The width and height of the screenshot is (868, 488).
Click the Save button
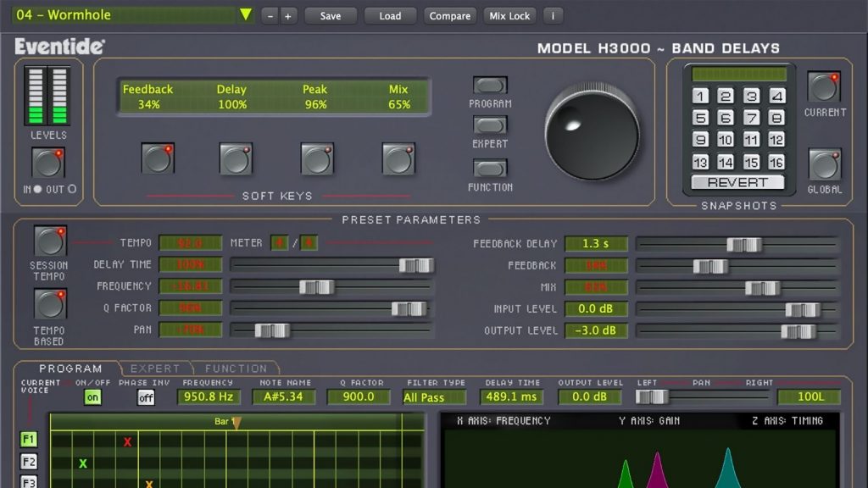tap(330, 15)
